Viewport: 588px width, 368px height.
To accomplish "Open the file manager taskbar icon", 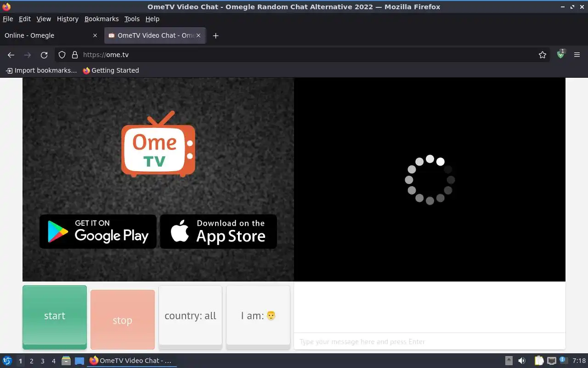I will click(66, 361).
